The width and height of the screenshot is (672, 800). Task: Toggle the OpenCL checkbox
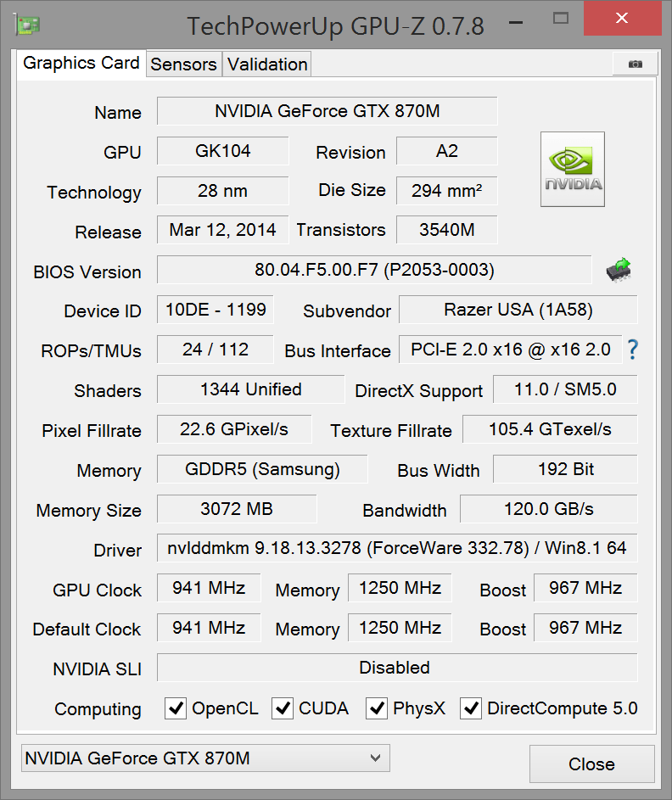176,708
